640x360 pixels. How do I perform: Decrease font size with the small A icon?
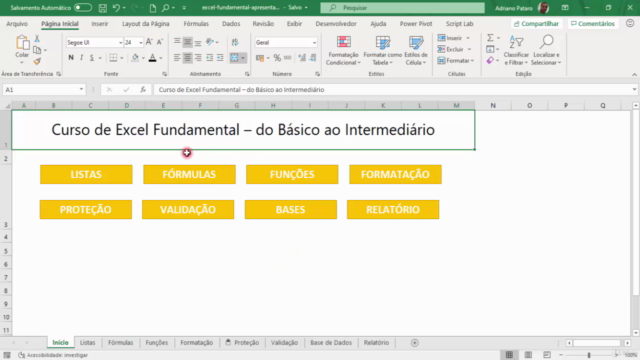coord(160,42)
